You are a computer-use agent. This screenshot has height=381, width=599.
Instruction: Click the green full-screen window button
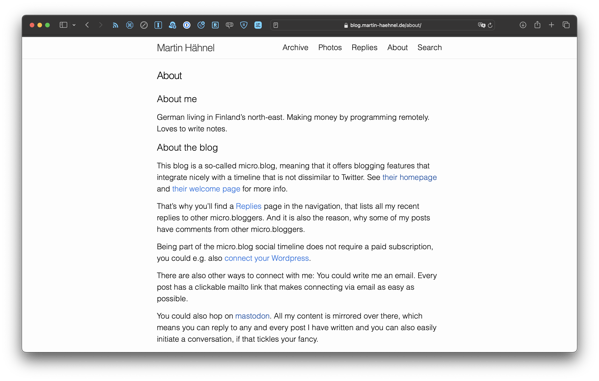pyautogui.click(x=47, y=25)
